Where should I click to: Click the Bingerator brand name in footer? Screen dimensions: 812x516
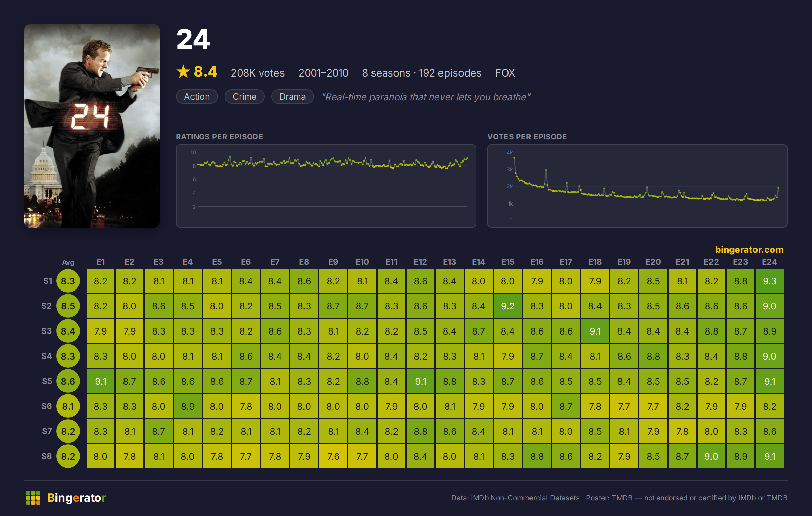[x=76, y=498]
